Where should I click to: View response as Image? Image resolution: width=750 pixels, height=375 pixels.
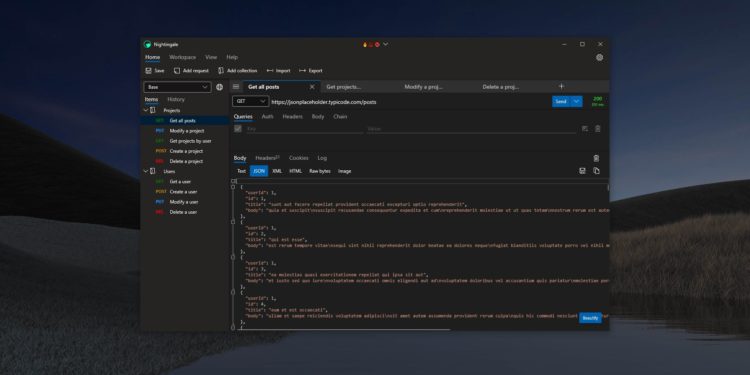click(x=344, y=171)
